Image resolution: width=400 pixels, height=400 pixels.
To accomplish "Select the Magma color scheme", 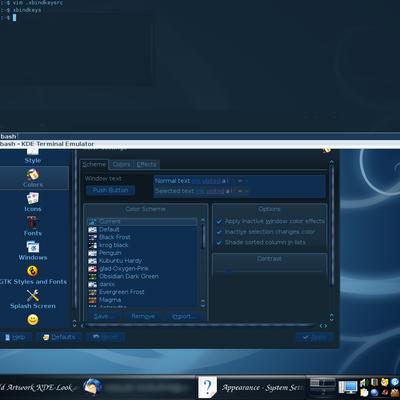I will click(x=142, y=300).
